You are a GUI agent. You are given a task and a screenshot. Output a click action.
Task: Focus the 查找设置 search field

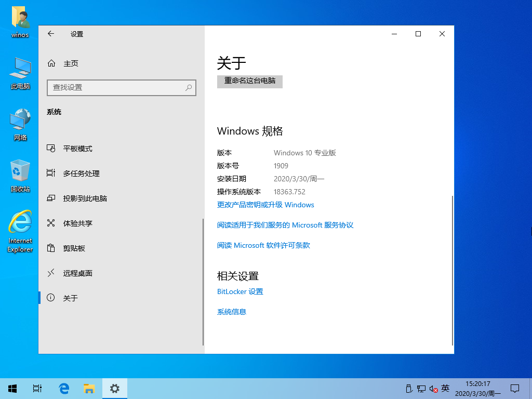pyautogui.click(x=122, y=87)
